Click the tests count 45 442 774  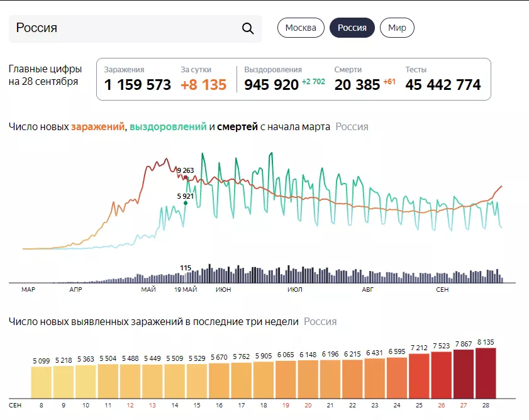pos(443,85)
